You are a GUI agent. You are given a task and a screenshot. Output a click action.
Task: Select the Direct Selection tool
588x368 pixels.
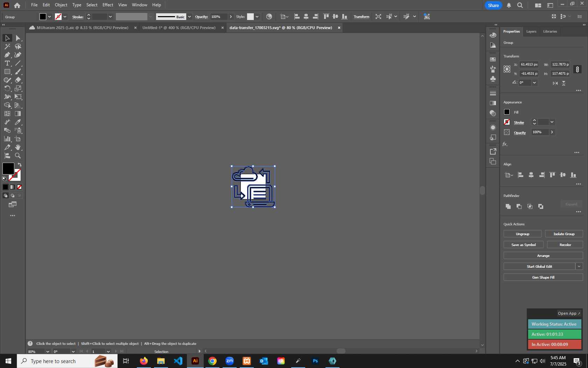pyautogui.click(x=18, y=38)
